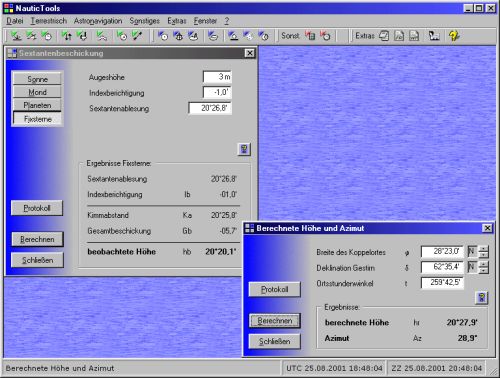This screenshot has width=500, height=378.
Task: Click the UTC time in status bar
Action: 334,368
